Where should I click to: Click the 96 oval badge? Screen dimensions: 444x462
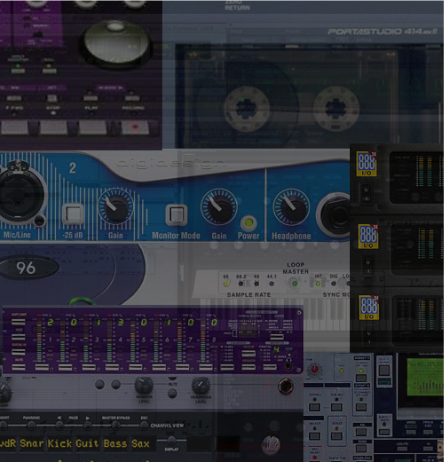coord(29,268)
